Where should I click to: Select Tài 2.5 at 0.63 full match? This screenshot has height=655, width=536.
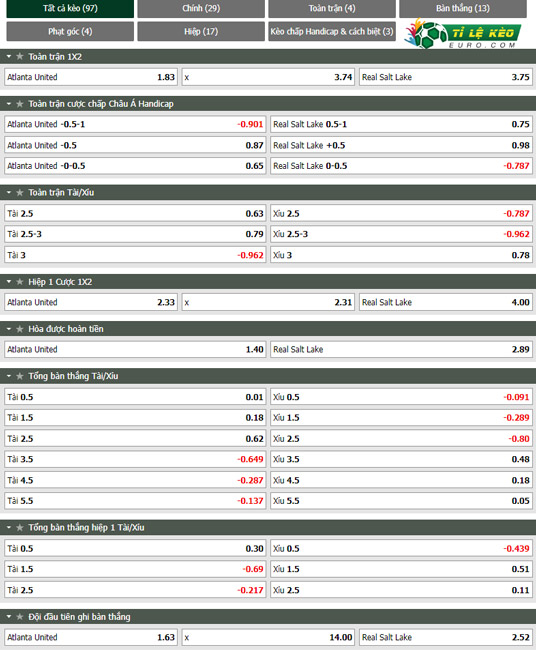135,213
